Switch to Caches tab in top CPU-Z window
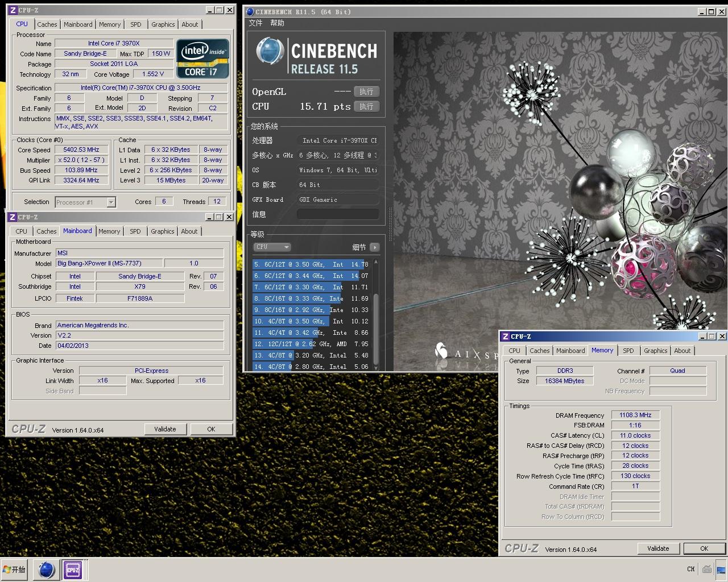This screenshot has width=728, height=582. point(47,24)
